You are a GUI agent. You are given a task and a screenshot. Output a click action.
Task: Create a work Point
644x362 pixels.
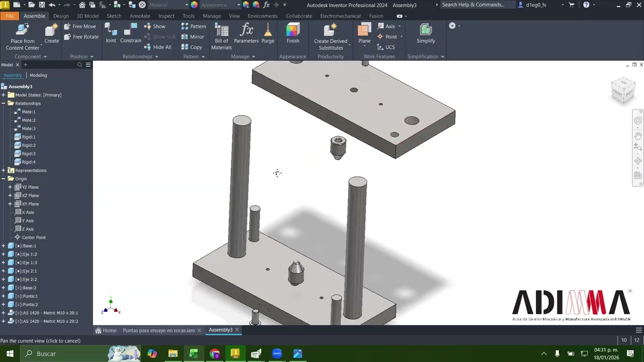click(387, 37)
